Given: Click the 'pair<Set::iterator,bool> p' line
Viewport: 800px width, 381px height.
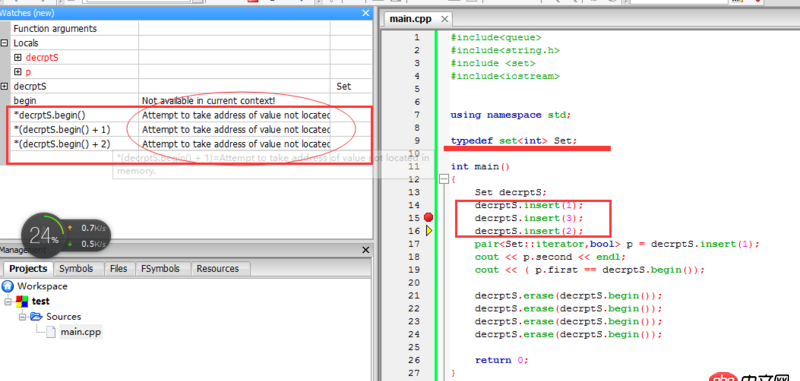Looking at the screenshot, I should pyautogui.click(x=617, y=244).
